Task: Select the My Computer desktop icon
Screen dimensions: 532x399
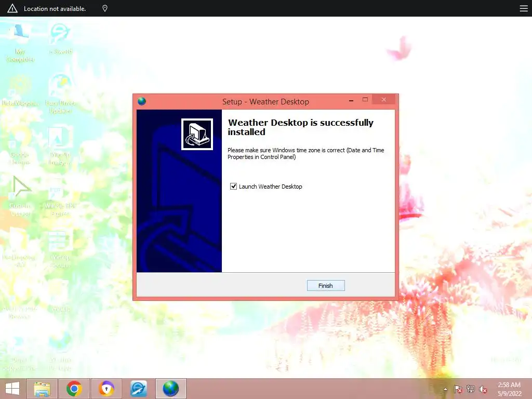Action: (x=20, y=43)
